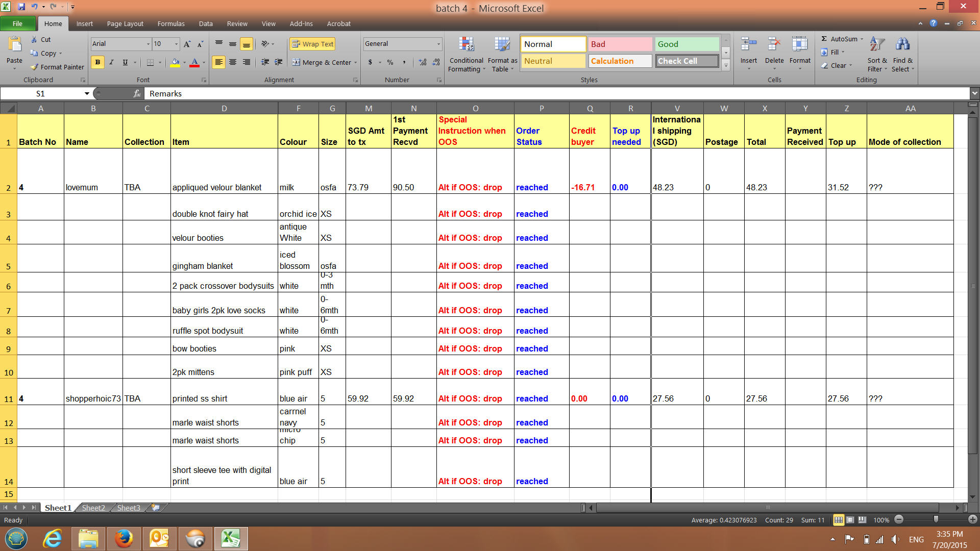Toggle Wrap Text on
980x551 pixels.
coord(312,44)
